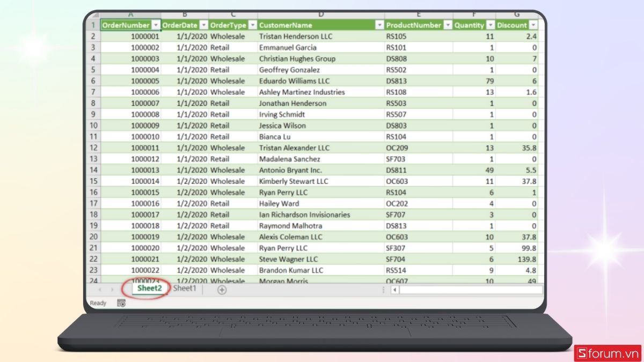
Task: Click the Ready status bar text
Action: click(98, 303)
